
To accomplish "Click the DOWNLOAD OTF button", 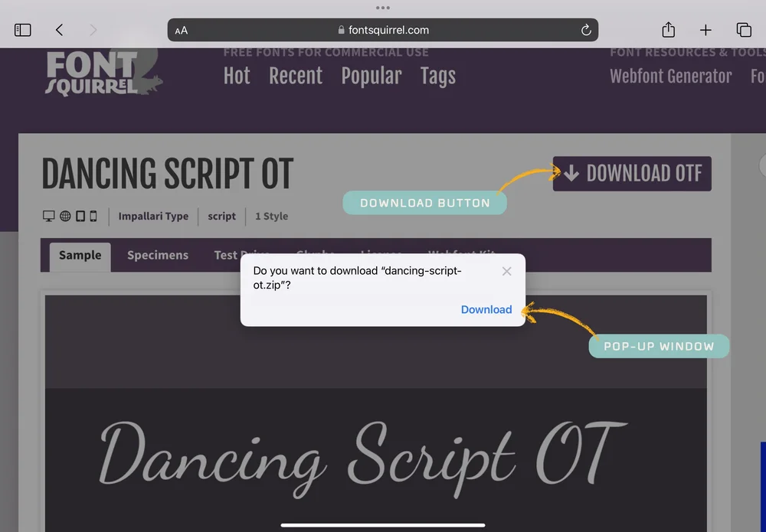I will 631,174.
